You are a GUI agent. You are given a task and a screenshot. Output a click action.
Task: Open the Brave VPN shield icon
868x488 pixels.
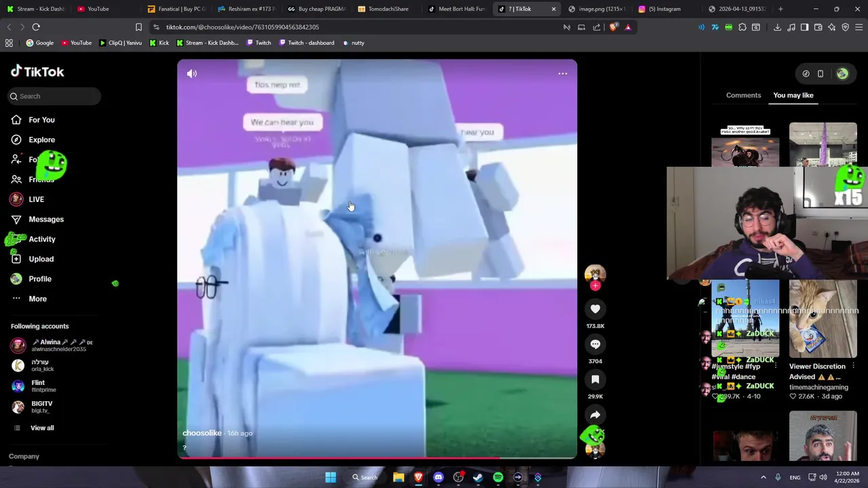[845, 27]
